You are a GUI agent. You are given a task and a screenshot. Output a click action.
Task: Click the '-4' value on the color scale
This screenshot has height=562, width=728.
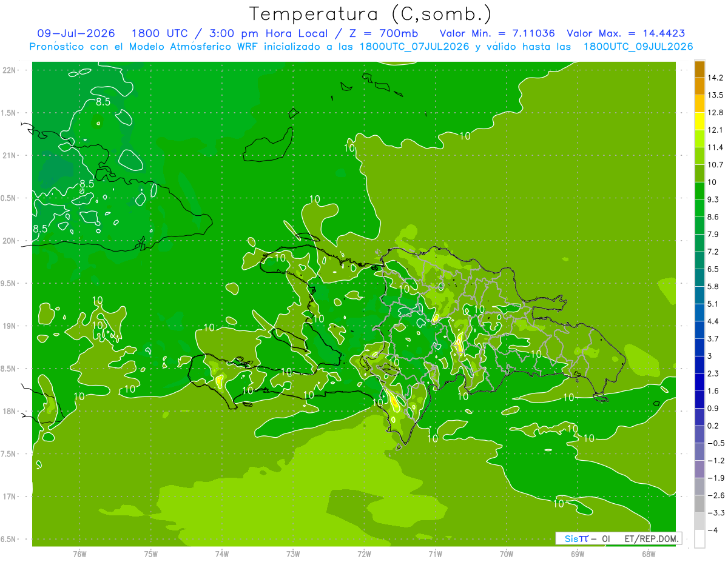point(713,530)
